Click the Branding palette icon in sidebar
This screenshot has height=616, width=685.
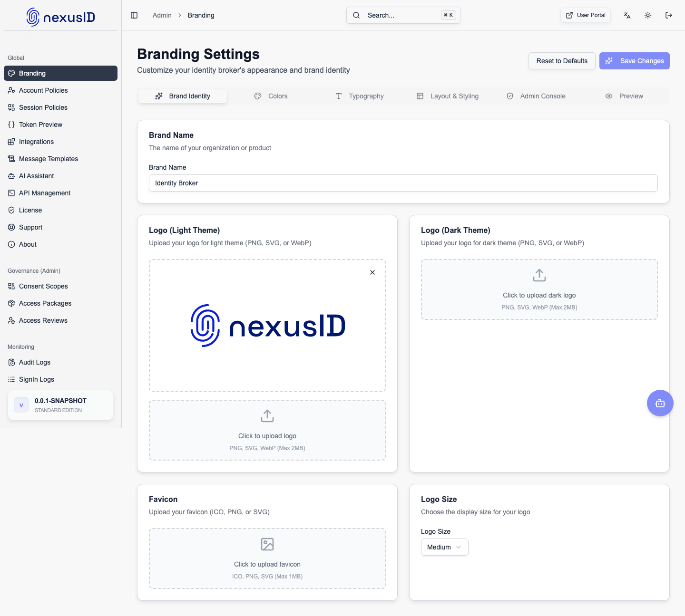click(x=11, y=73)
